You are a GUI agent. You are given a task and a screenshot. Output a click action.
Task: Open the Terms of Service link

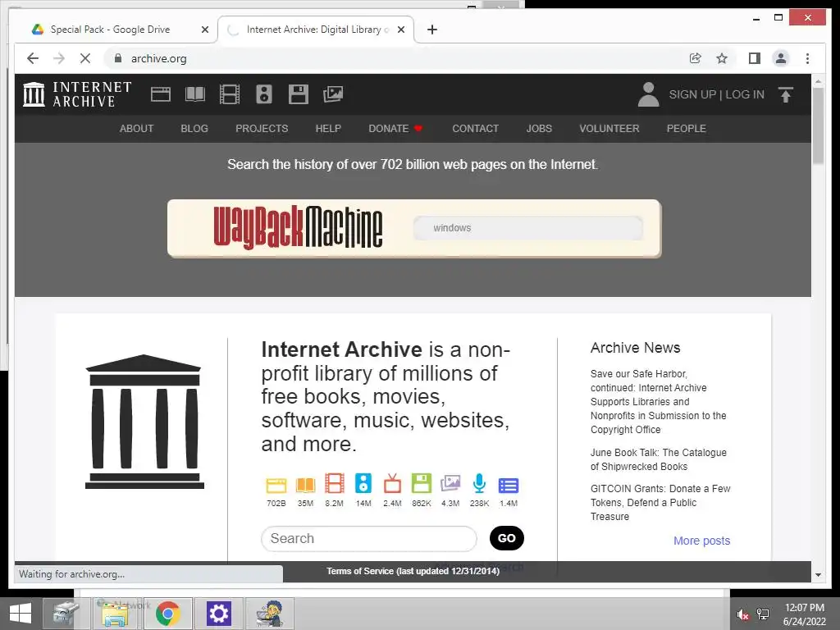click(x=413, y=571)
